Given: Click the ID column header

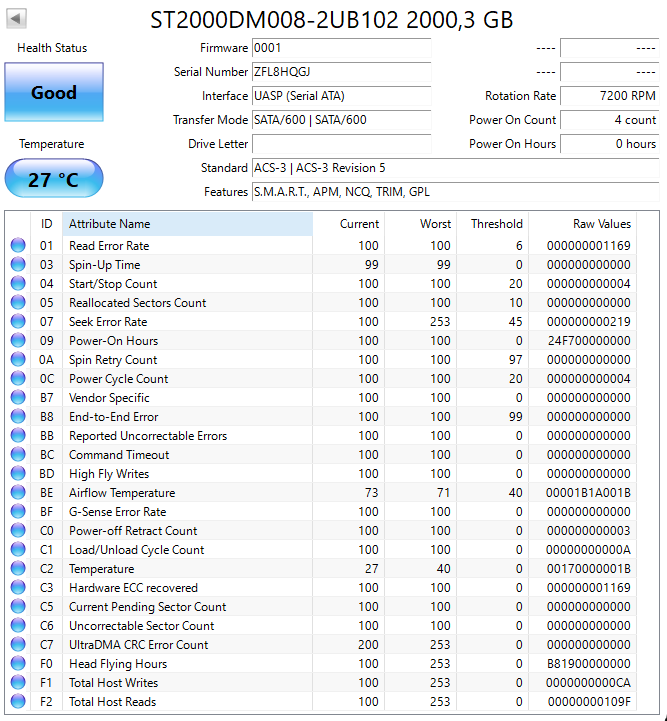Looking at the screenshot, I should pyautogui.click(x=46, y=224).
